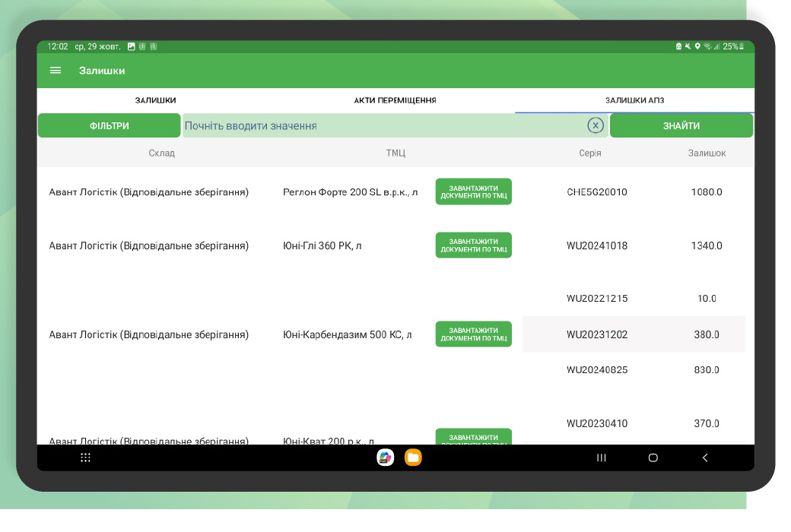Open the Акти переміщення tab
Viewport: 791px width, 532px height.
point(395,100)
